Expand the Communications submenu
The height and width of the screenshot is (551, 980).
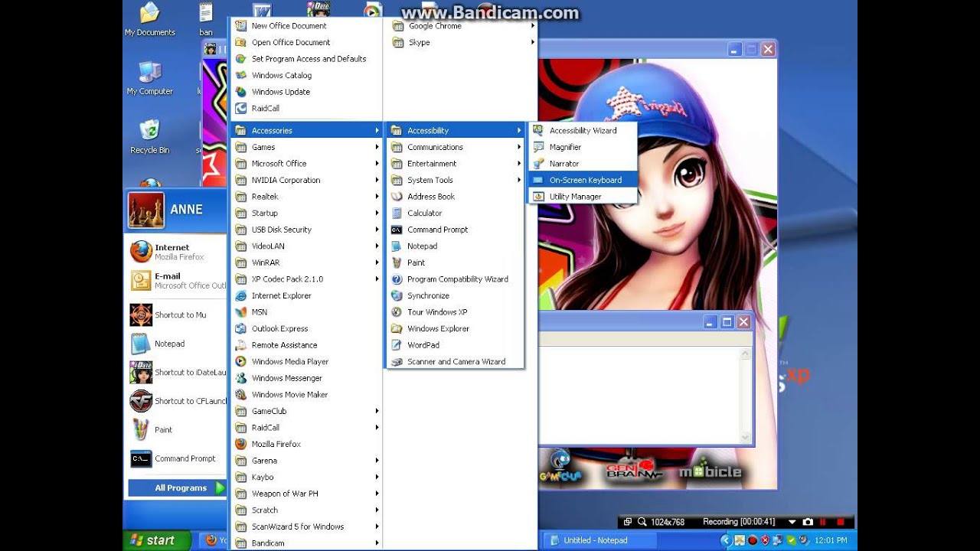pyautogui.click(x=456, y=147)
